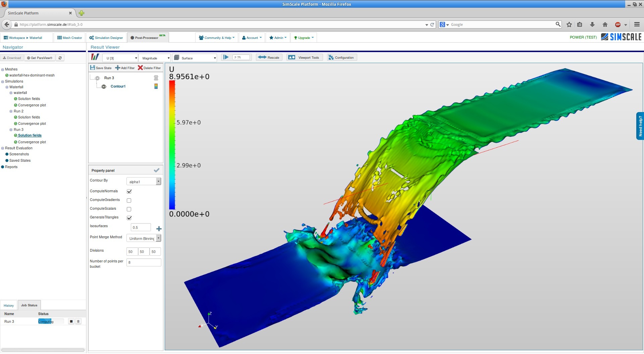The image size is (644, 354).
Task: Click the Get ParaView button
Action: 39,58
